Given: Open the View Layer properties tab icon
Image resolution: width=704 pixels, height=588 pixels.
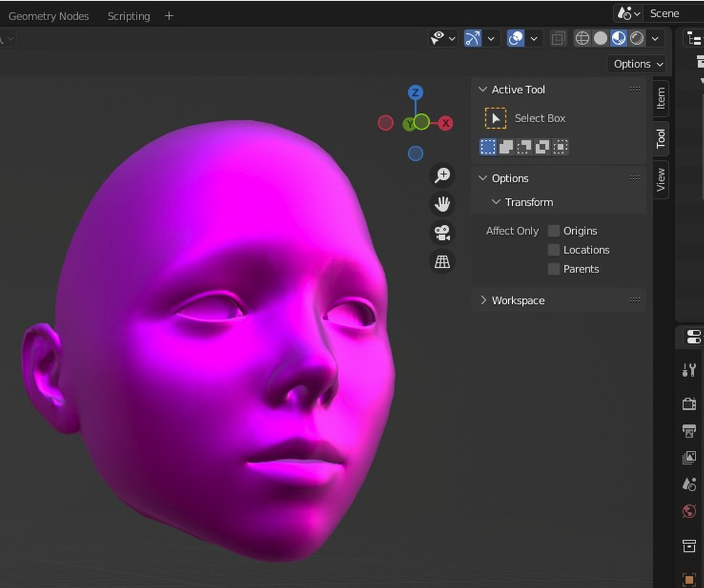Looking at the screenshot, I should (689, 458).
